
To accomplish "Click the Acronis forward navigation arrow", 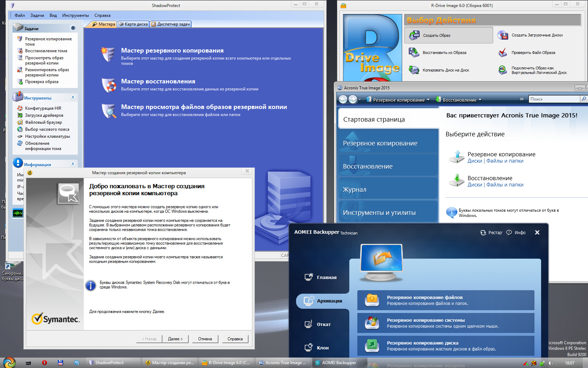I will click(352, 100).
